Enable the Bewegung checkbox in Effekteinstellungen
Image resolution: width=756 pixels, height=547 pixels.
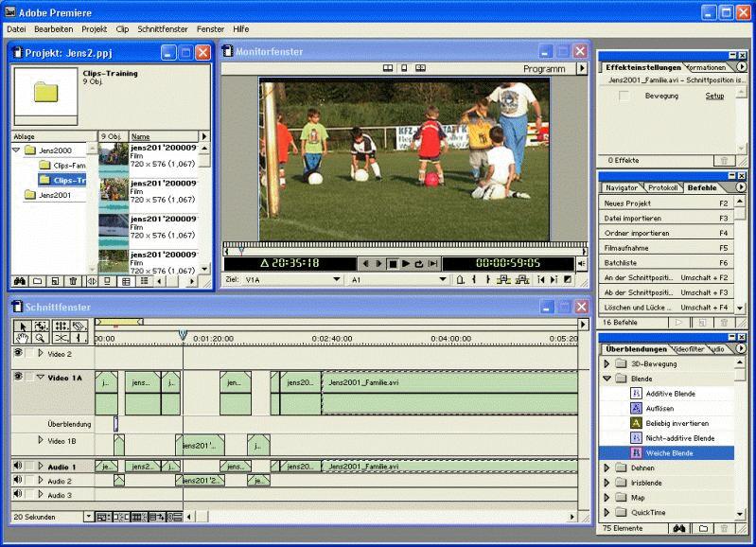click(x=624, y=96)
